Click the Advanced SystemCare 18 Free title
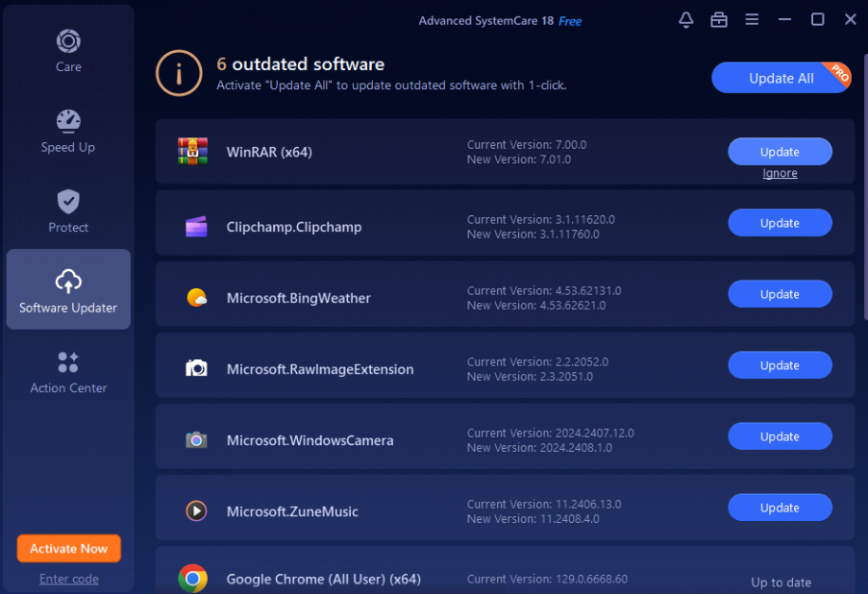Viewport: 868px width, 594px height. click(500, 21)
